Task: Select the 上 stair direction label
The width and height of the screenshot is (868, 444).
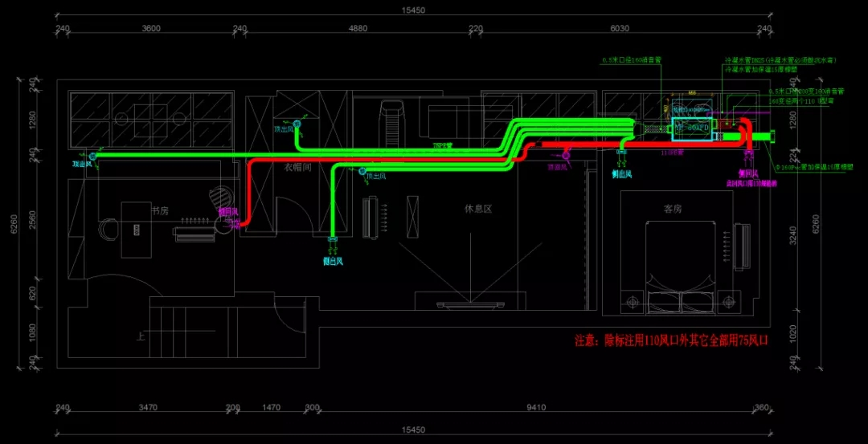Action: point(141,336)
